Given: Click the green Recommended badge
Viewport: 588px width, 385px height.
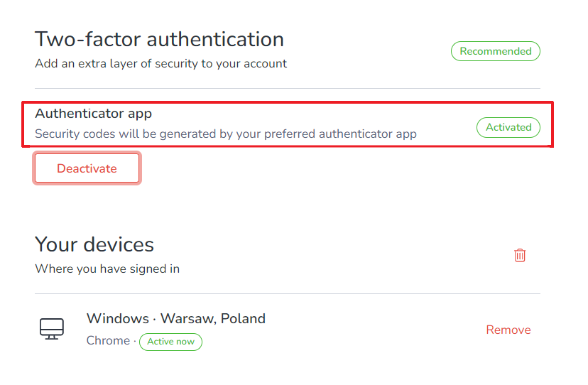Looking at the screenshot, I should click(x=496, y=51).
